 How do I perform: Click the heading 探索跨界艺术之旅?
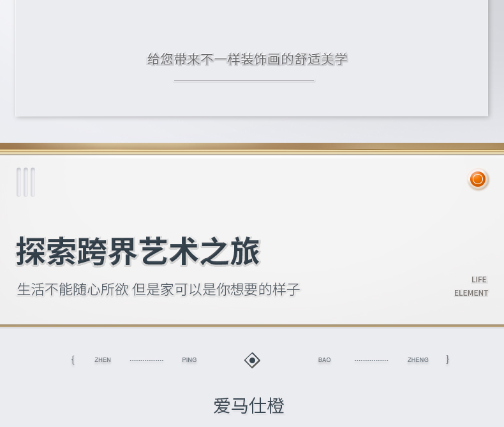click(138, 251)
